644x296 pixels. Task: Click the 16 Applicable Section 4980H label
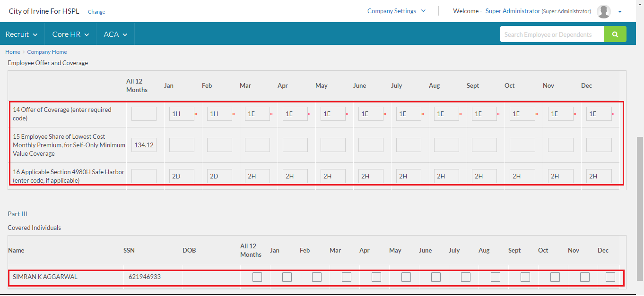click(69, 176)
